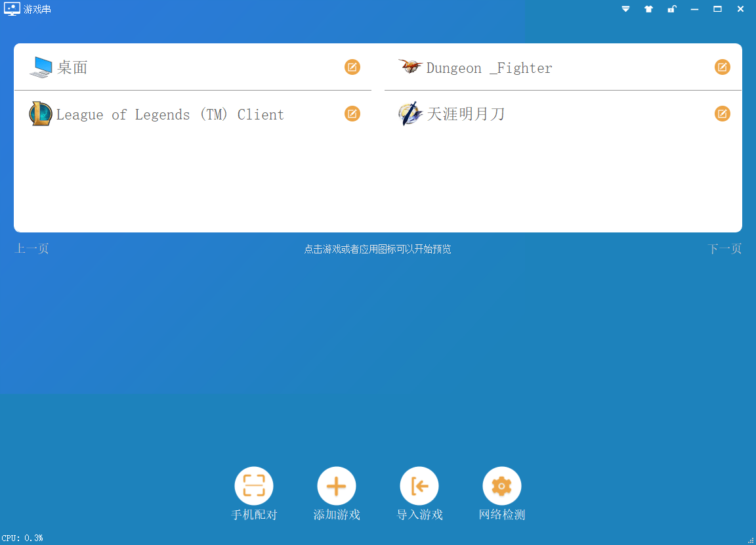Click the 添加游戏 label
Screen dimensions: 756x545
click(x=337, y=515)
